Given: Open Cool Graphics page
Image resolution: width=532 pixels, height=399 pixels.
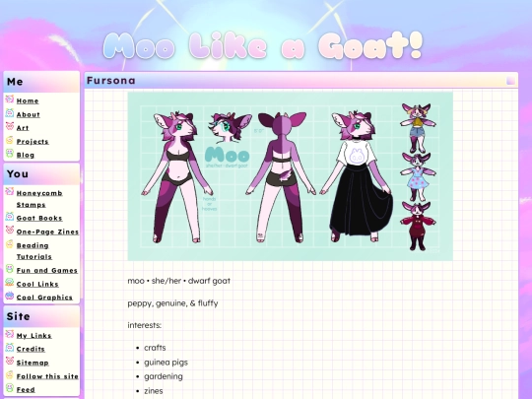Looking at the screenshot, I should [44, 298].
